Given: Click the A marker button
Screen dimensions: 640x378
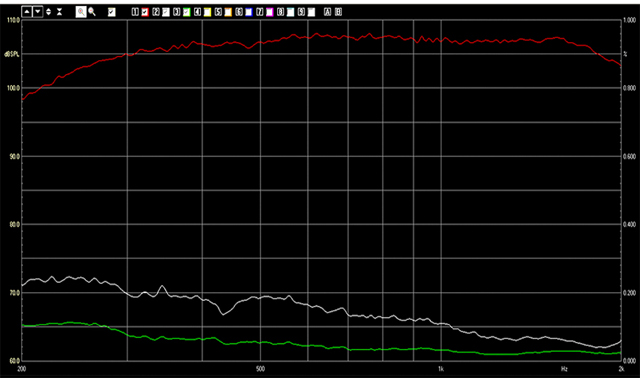Looking at the screenshot, I should tap(327, 12).
